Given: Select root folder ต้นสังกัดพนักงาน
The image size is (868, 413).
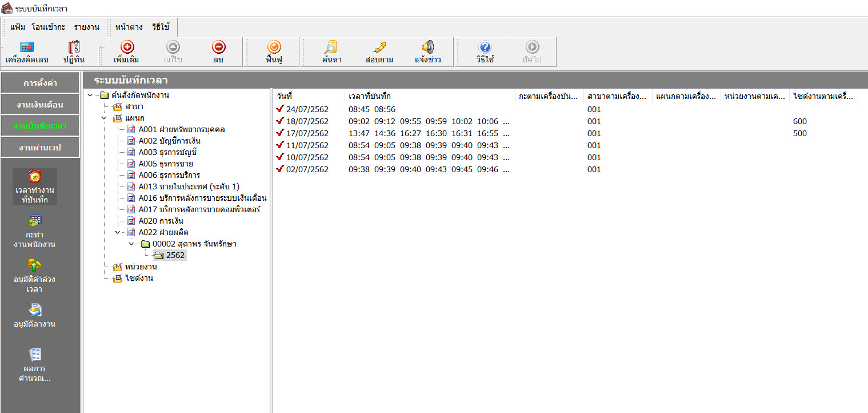Looking at the screenshot, I should click(134, 95).
